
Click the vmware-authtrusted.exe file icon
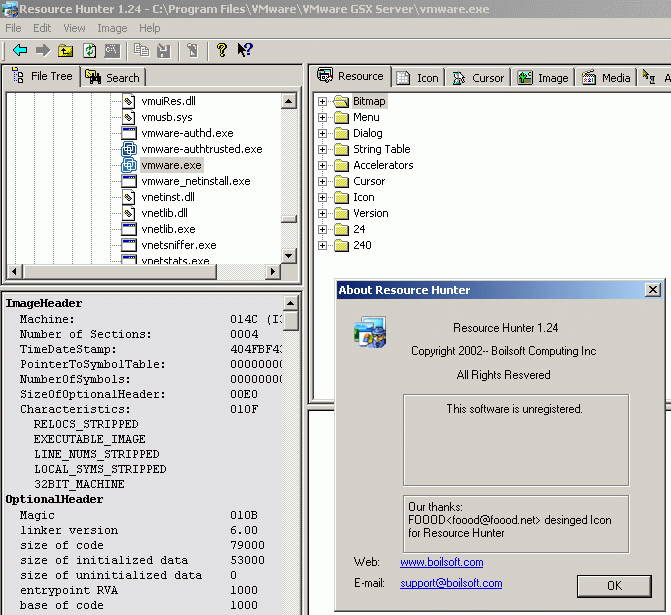tap(129, 149)
